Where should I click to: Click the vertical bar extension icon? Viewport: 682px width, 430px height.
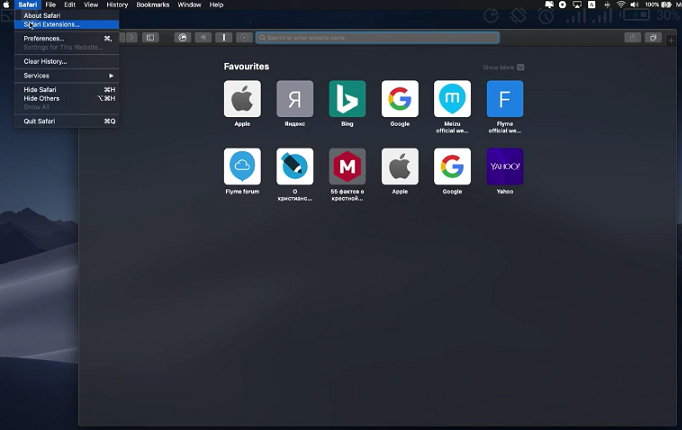(224, 38)
